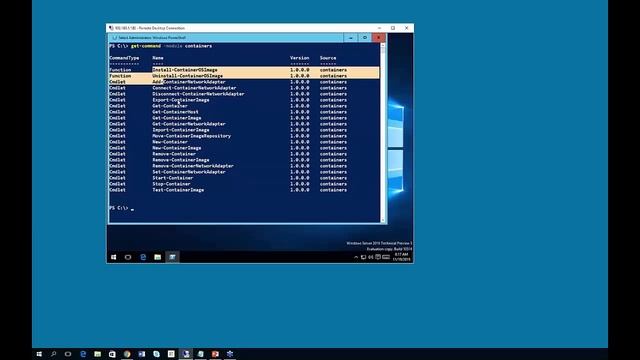Open File Explorer in remote taskbar
Image resolution: width=640 pixels, height=360 pixels.
coord(158,257)
